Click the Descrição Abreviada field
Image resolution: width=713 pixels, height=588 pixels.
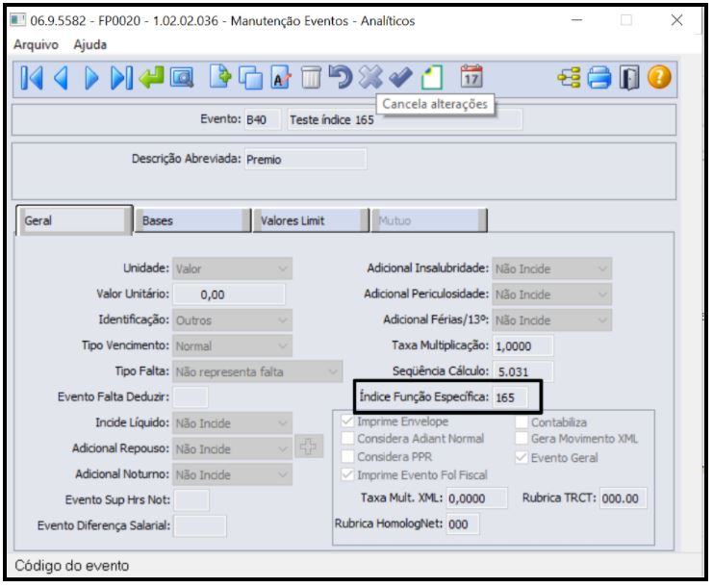point(306,159)
